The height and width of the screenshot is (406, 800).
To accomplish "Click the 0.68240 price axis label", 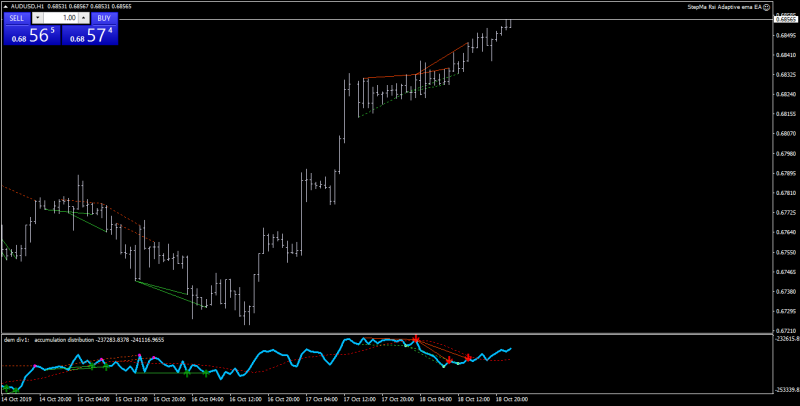I will click(x=786, y=94).
